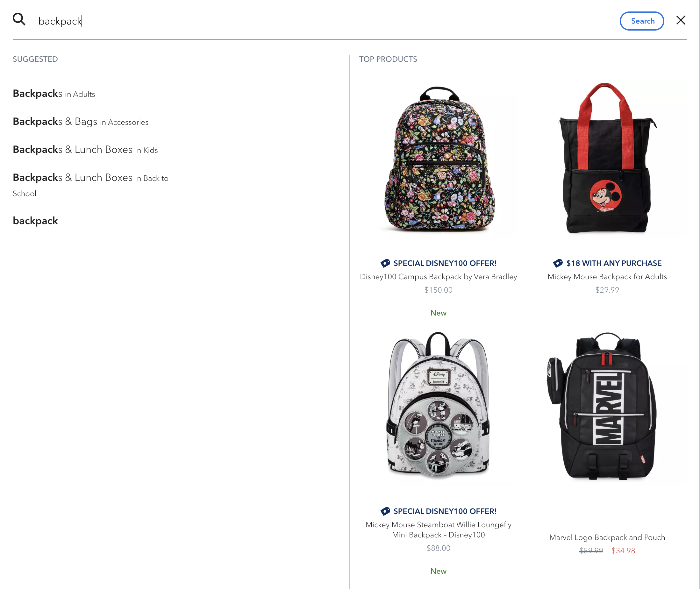Click the New label under the Vera Bradley backpack

(438, 313)
